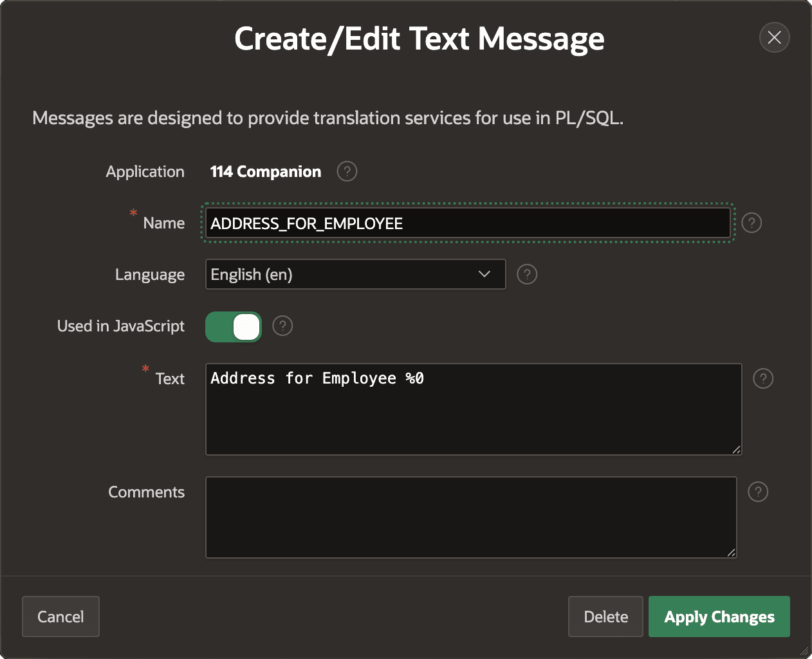Image resolution: width=812 pixels, height=659 pixels.
Task: Delete this text message
Action: pyautogui.click(x=605, y=617)
